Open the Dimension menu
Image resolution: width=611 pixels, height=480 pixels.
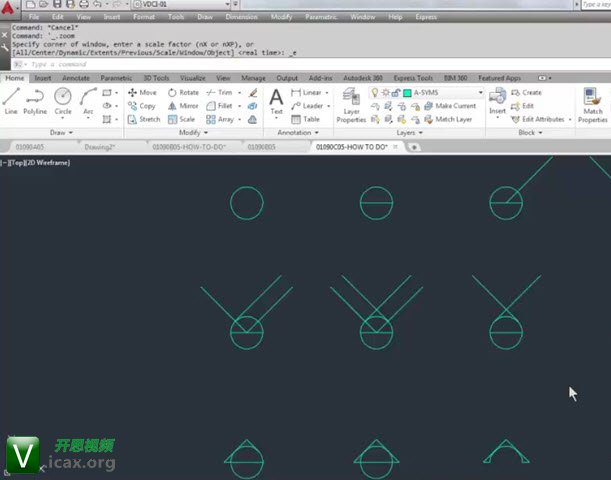point(241,17)
